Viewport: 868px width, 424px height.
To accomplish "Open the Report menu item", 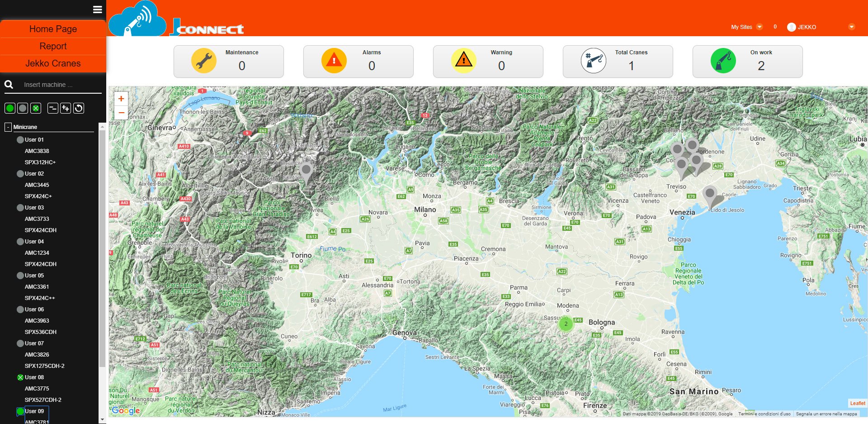I will (x=53, y=46).
